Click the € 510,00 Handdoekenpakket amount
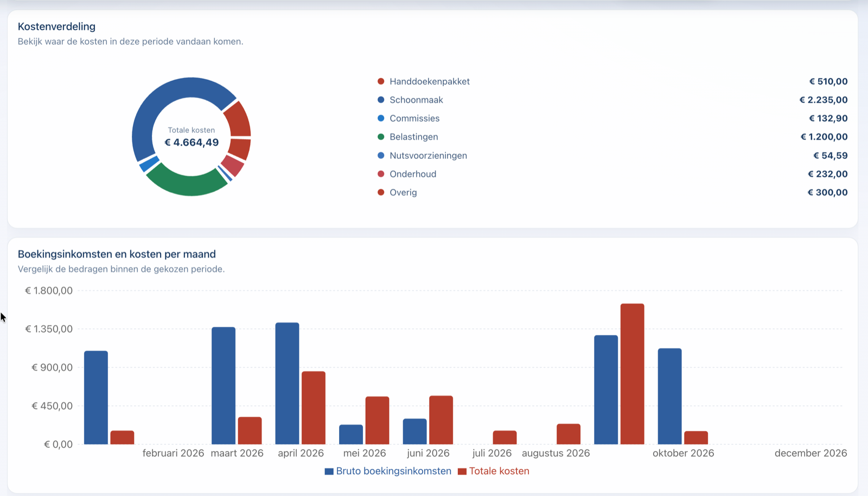The height and width of the screenshot is (496, 868). coord(828,81)
